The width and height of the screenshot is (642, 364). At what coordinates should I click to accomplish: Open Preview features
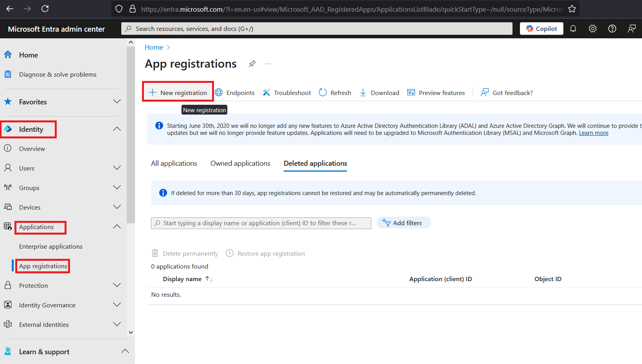click(436, 93)
